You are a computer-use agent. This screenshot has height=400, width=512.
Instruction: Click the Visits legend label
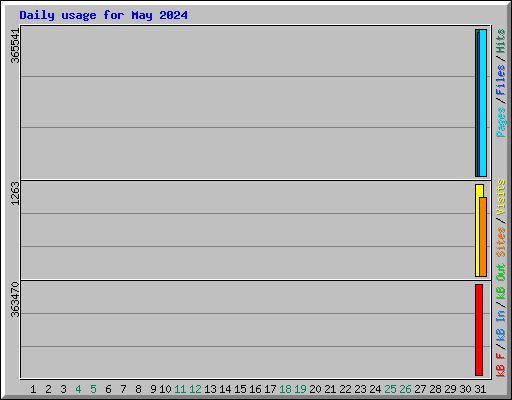click(x=501, y=197)
